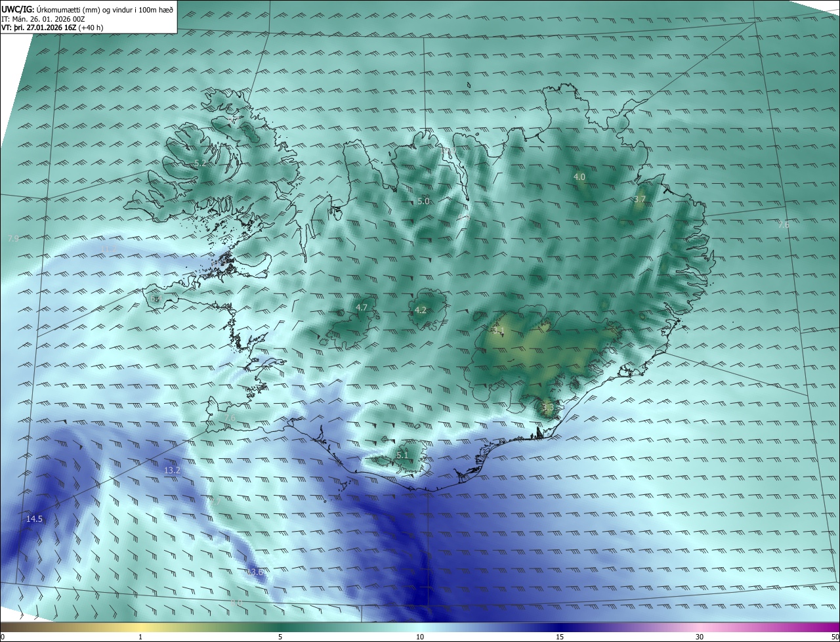
Task: Click the 6.4 value on Snæfellsnes peninsula
Action: click(156, 299)
